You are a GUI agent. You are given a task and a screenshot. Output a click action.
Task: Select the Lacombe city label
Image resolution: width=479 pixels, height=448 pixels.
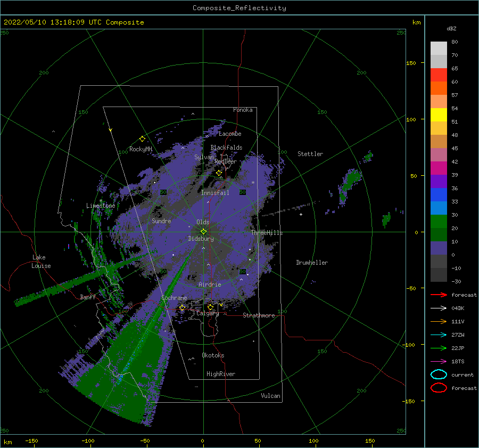(x=230, y=134)
